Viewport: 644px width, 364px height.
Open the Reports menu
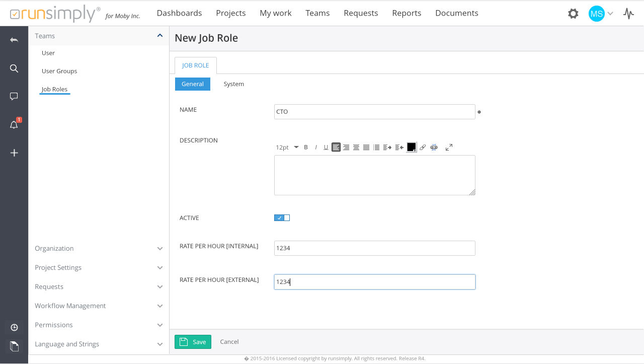(407, 13)
